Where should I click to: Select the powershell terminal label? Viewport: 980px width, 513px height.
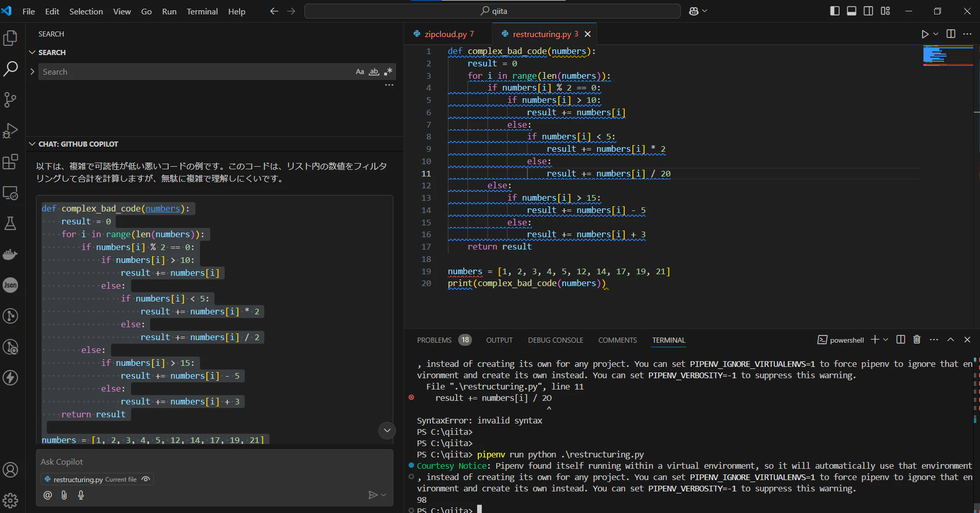click(x=840, y=340)
